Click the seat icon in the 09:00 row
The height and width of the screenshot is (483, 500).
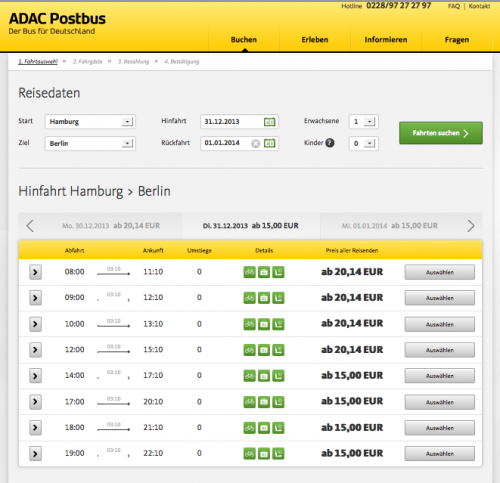pyautogui.click(x=278, y=298)
